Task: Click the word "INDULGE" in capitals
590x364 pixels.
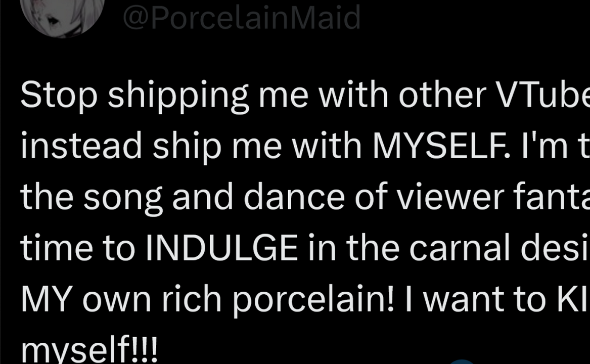Action: click(x=221, y=248)
